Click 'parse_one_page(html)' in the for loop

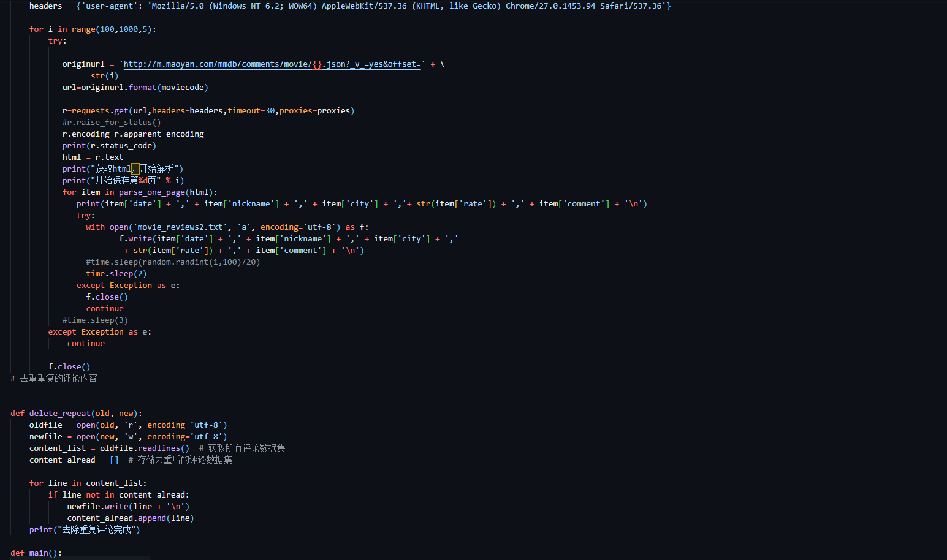[x=165, y=192]
